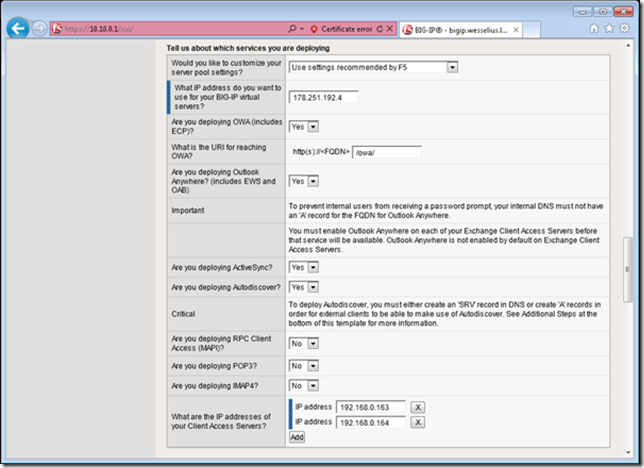Click the OWA URI /owa/ text field

[386, 153]
